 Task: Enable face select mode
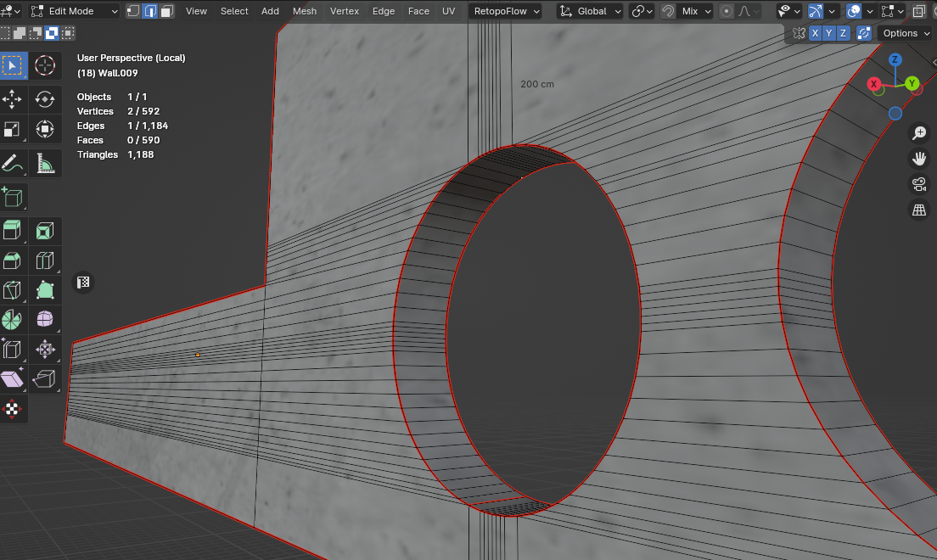click(x=166, y=11)
